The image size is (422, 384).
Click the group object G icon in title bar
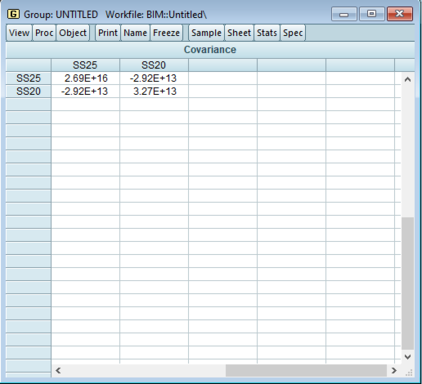13,14
